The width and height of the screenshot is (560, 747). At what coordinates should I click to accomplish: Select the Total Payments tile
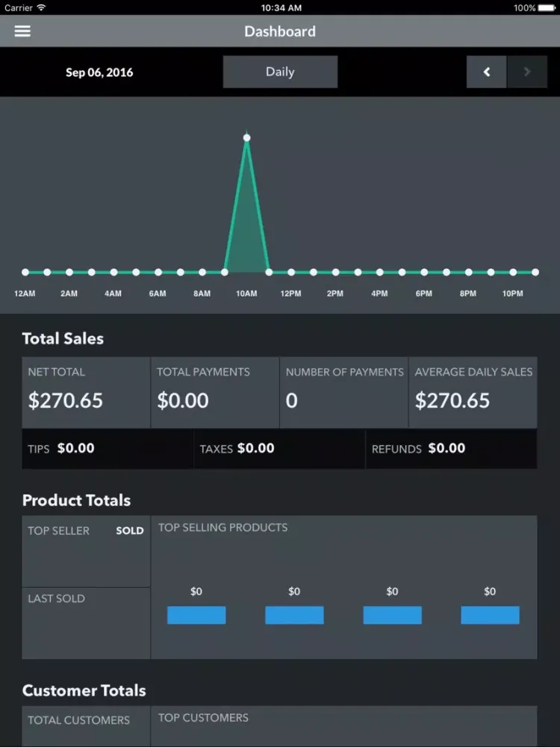point(215,392)
